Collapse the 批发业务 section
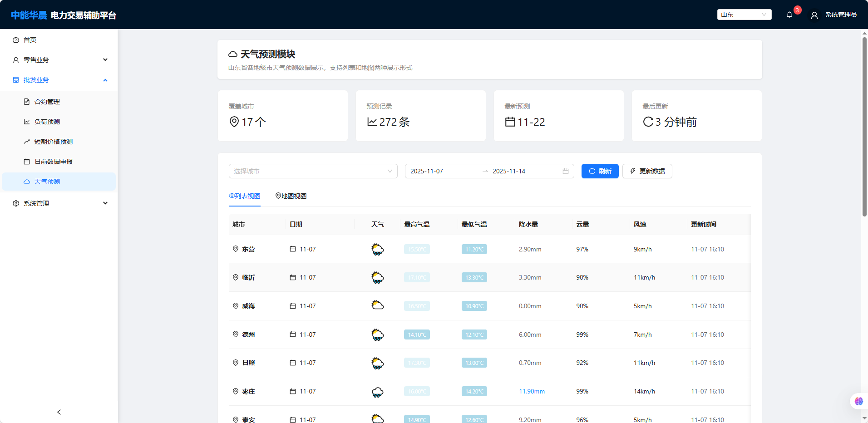 point(105,80)
